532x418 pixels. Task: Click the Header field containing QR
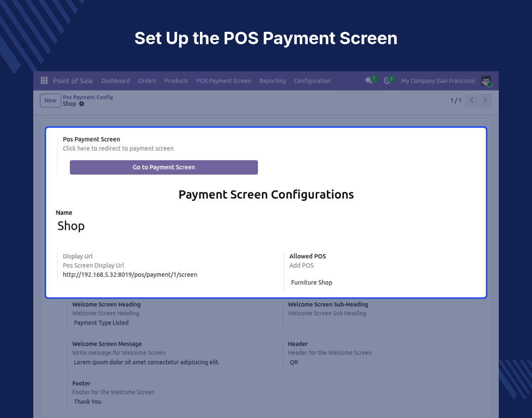[x=294, y=362]
